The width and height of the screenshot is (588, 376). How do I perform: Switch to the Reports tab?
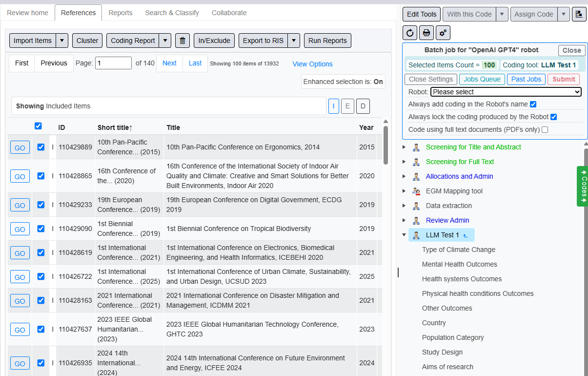pos(121,13)
